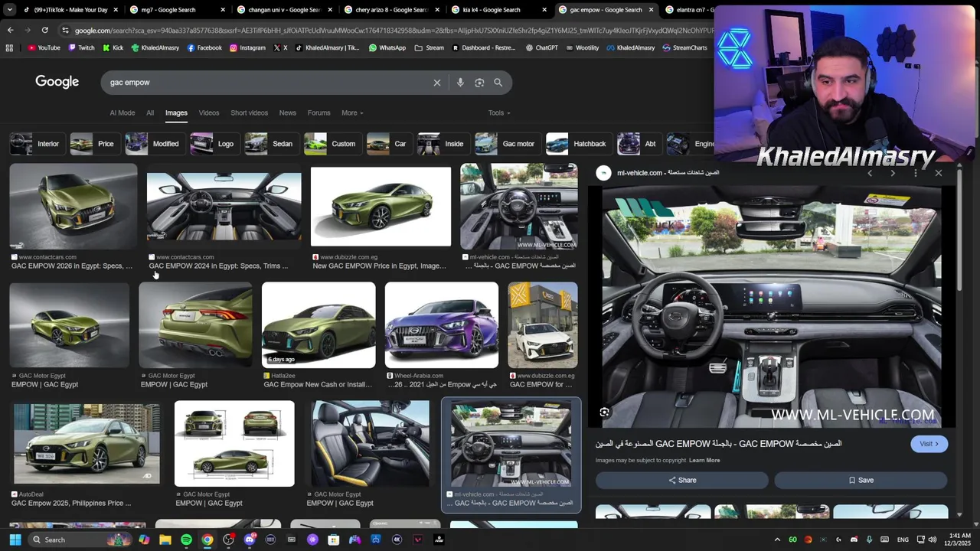Expand the More search categories dropdown
Image resolution: width=980 pixels, height=551 pixels.
352,112
